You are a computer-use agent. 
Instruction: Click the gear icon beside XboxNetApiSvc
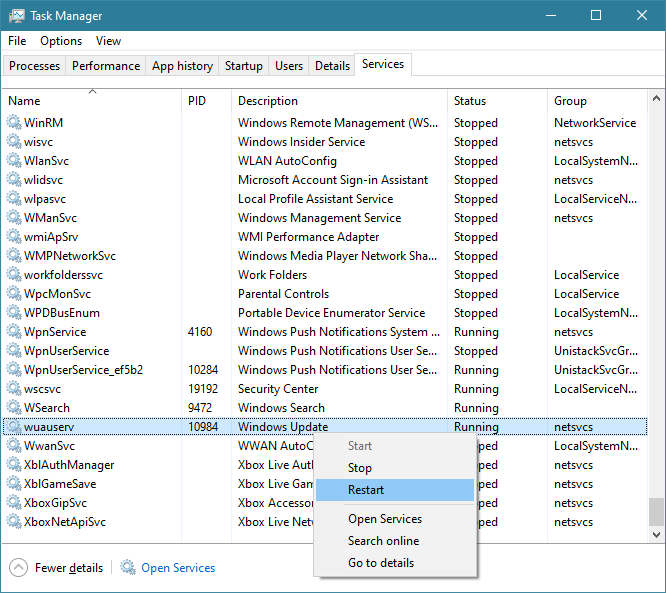(14, 522)
